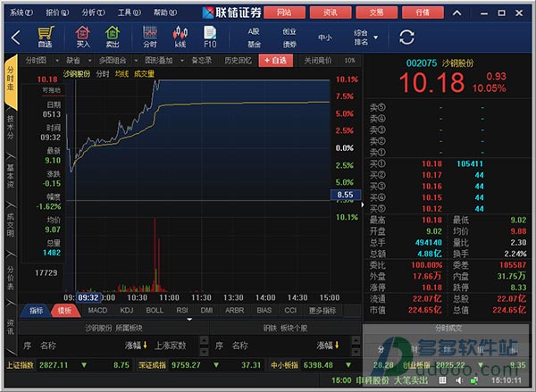536x392 pixels.
Task: Switch indicator to BOLL
Action: click(155, 311)
